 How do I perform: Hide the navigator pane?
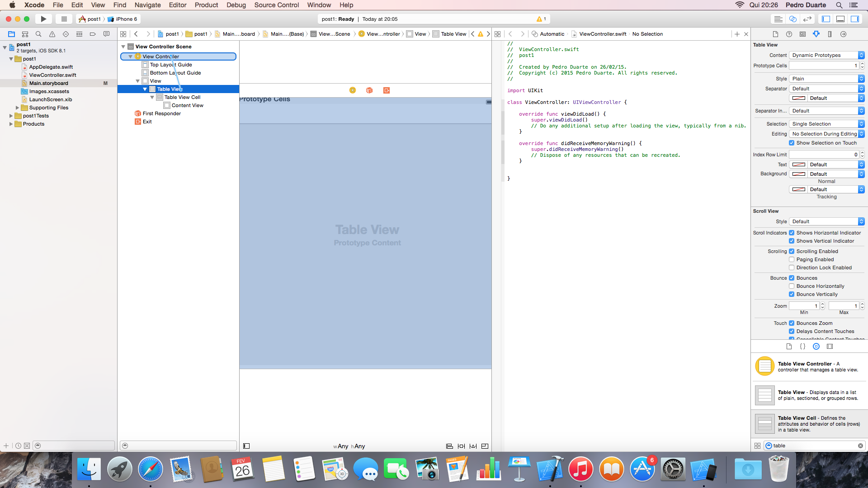pos(826,19)
